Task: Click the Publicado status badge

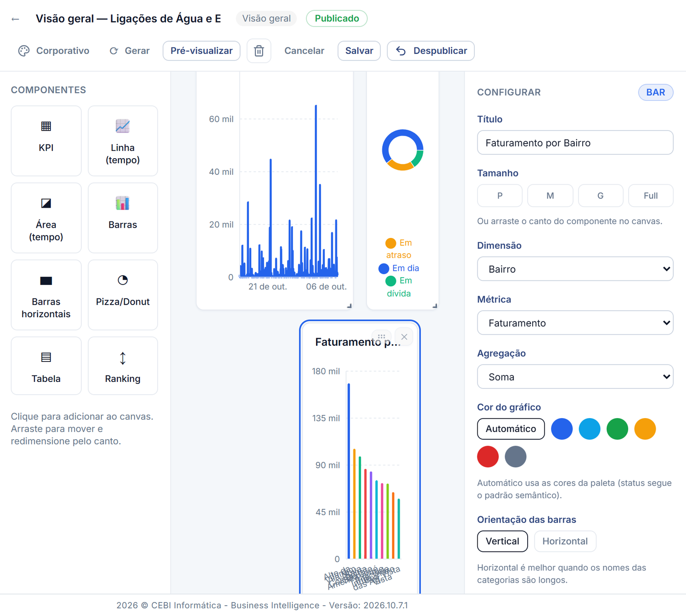Action: 337,19
